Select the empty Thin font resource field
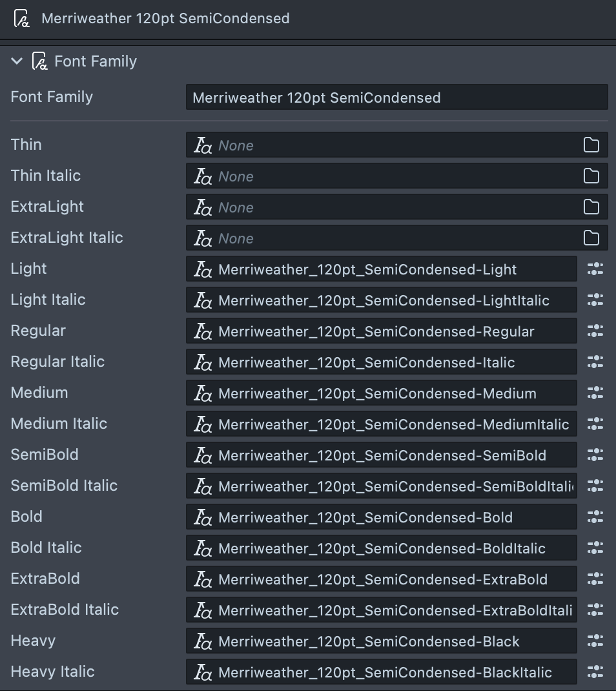The height and width of the screenshot is (691, 616). [381, 145]
